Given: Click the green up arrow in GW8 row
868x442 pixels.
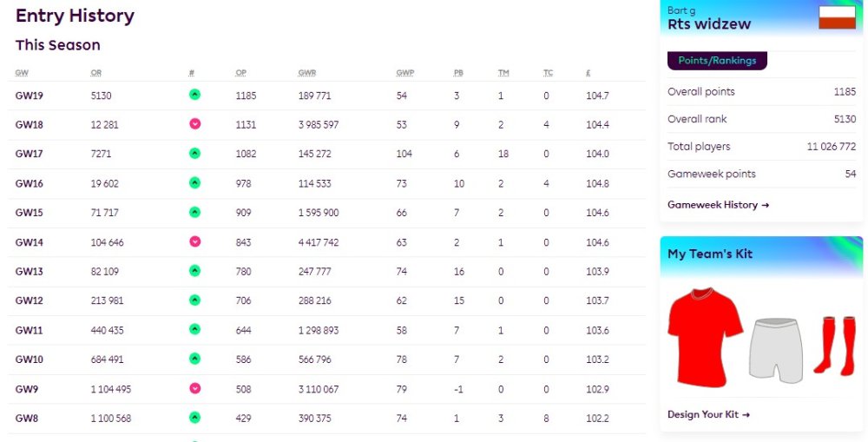Looking at the screenshot, I should [194, 418].
